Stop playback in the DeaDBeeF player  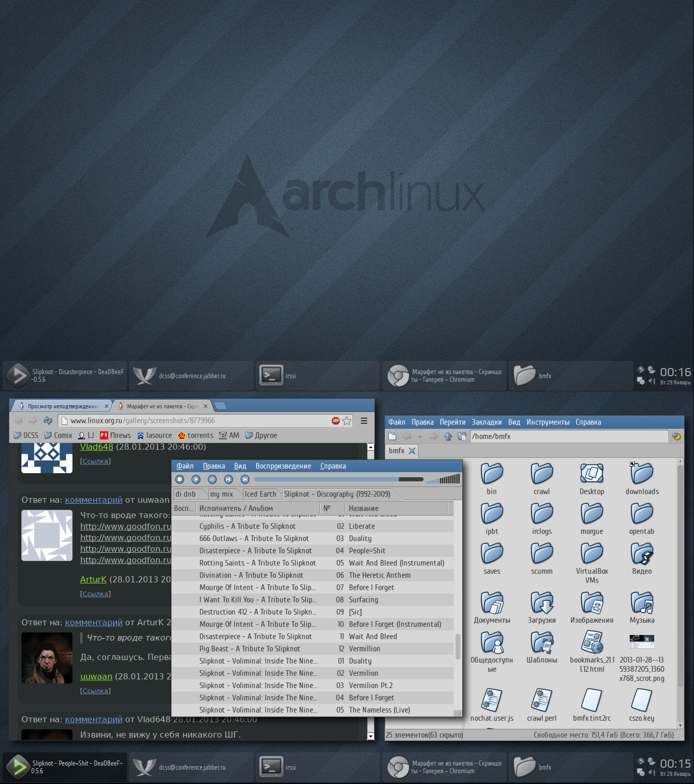(180, 479)
